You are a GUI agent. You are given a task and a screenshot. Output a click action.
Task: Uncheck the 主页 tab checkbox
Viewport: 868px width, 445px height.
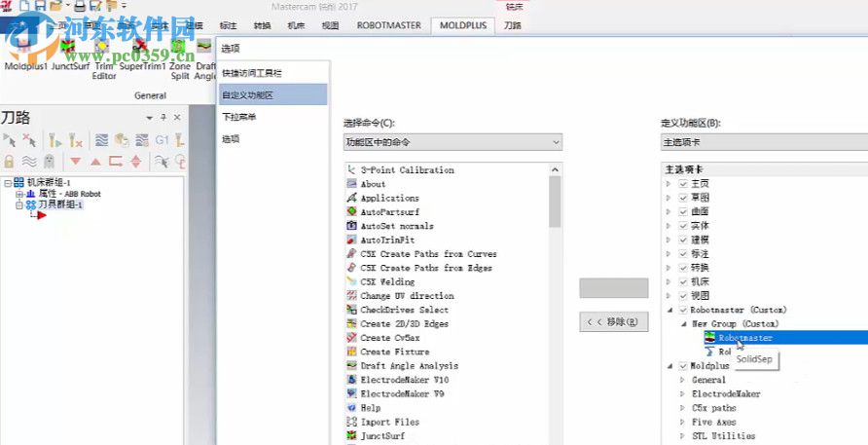[683, 183]
